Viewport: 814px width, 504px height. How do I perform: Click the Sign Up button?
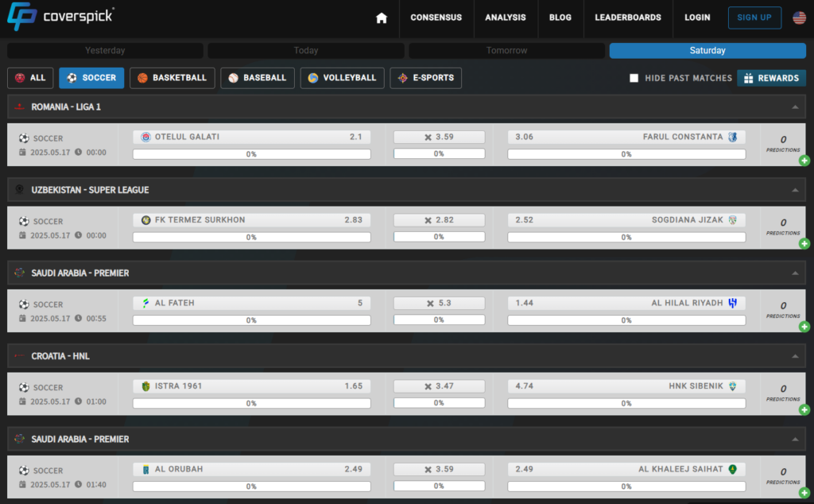[754, 17]
